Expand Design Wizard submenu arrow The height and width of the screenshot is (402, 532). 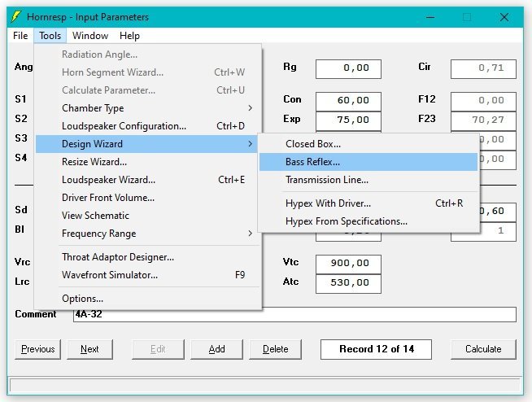(x=250, y=144)
